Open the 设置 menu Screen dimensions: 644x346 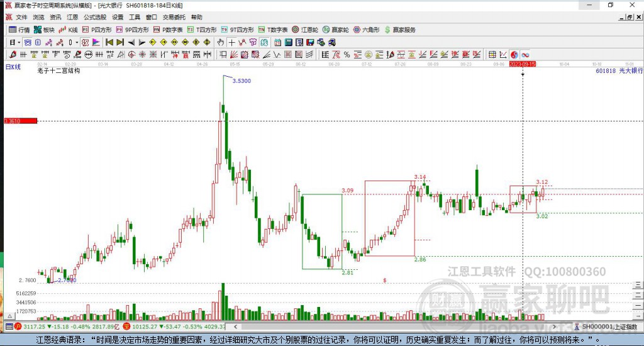(x=118, y=17)
